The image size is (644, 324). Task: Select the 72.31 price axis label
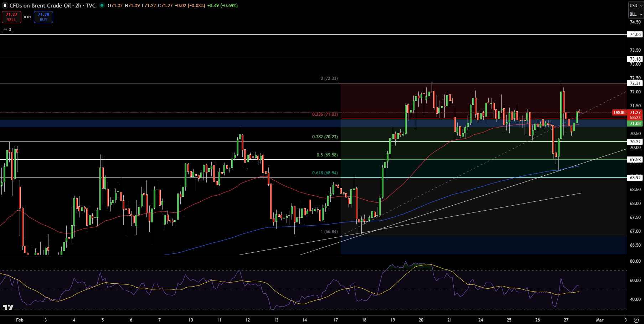coord(635,83)
